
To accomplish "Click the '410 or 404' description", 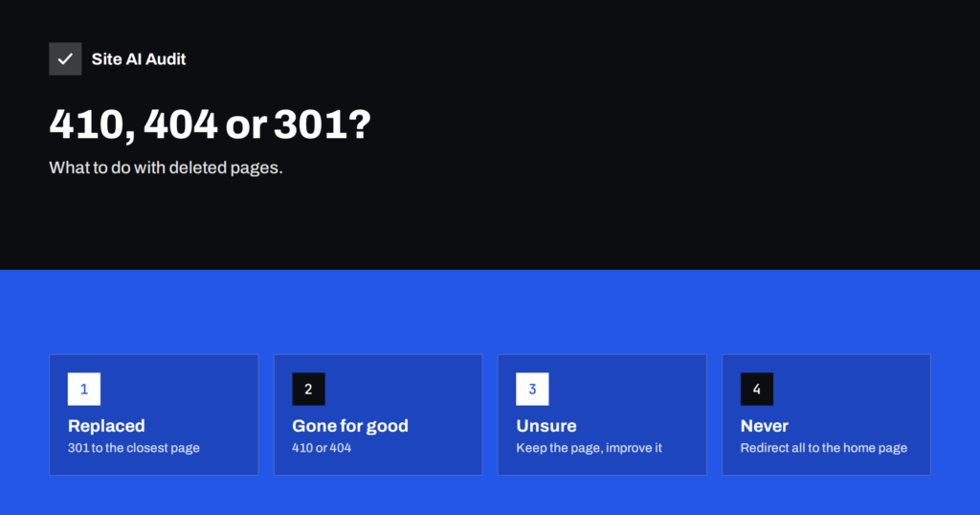I will (x=322, y=447).
